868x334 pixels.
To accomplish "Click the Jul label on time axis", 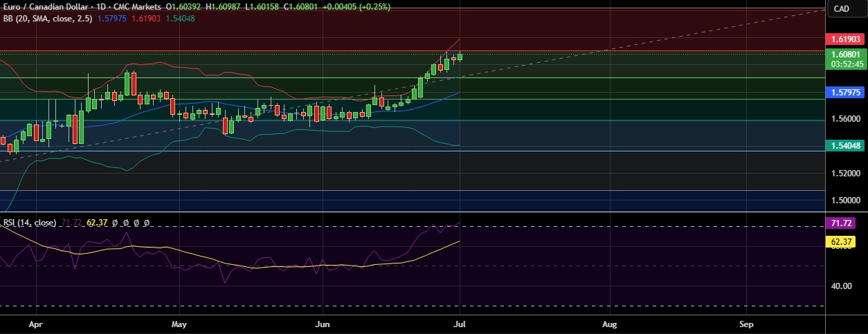I will [460, 324].
